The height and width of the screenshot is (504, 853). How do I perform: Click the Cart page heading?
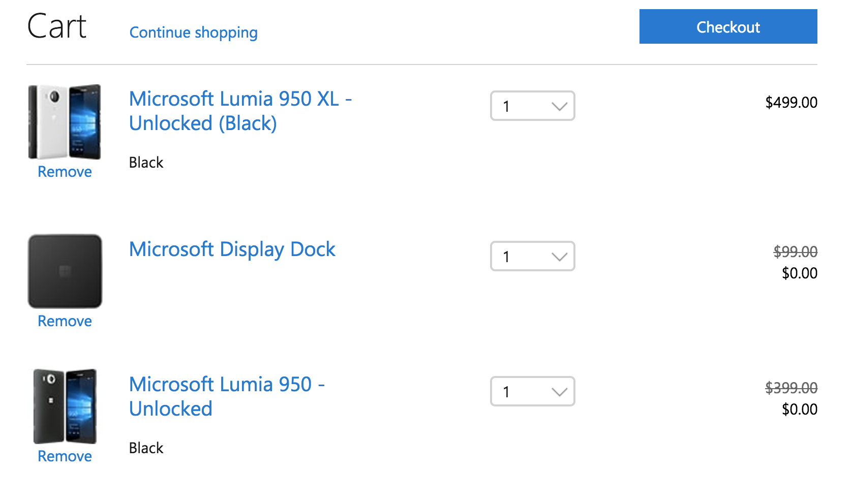[57, 26]
